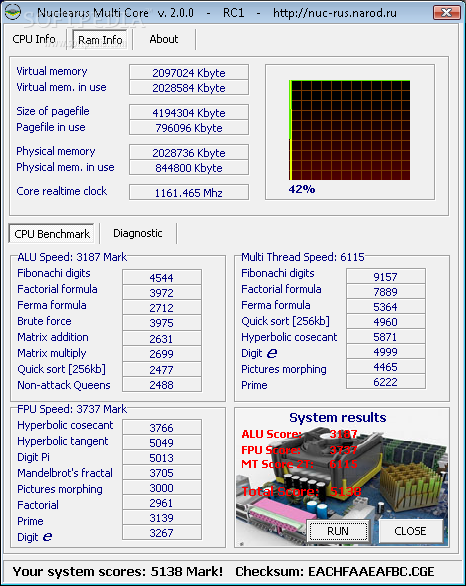The width and height of the screenshot is (466, 586).
Task: Click the Multi Thread Digit e score 4999
Action: tap(386, 351)
